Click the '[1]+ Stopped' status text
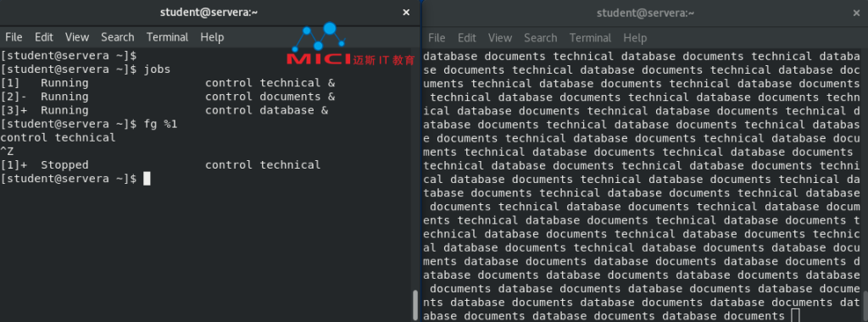 click(44, 165)
